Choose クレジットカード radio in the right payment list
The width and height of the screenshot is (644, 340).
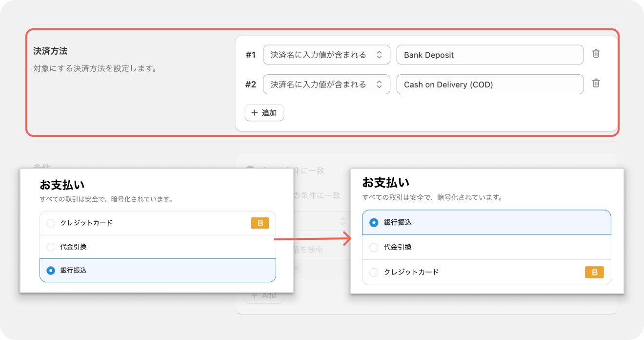(x=374, y=273)
